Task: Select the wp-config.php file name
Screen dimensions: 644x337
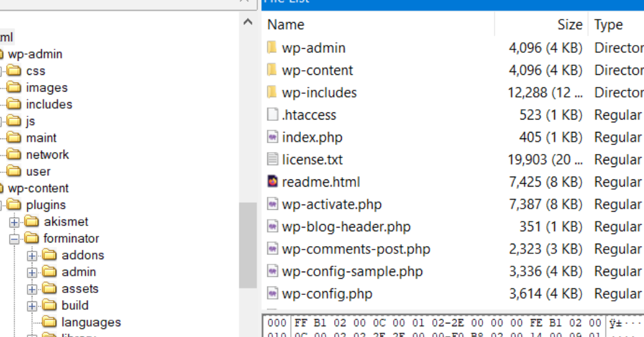Action: (327, 294)
